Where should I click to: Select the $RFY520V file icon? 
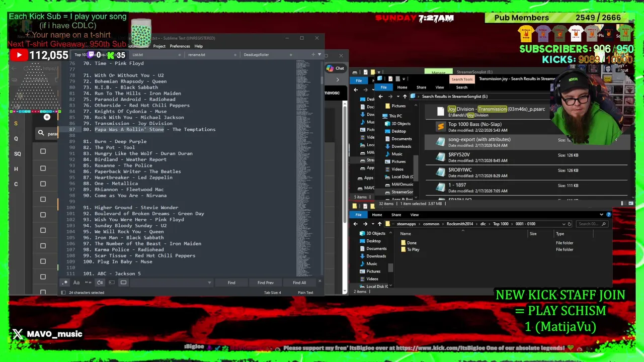441,157
